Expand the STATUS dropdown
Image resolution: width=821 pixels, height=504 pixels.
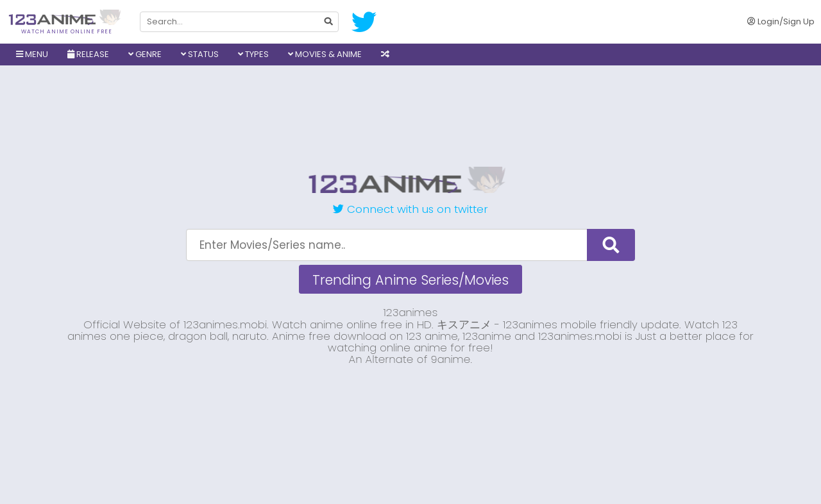[199, 55]
